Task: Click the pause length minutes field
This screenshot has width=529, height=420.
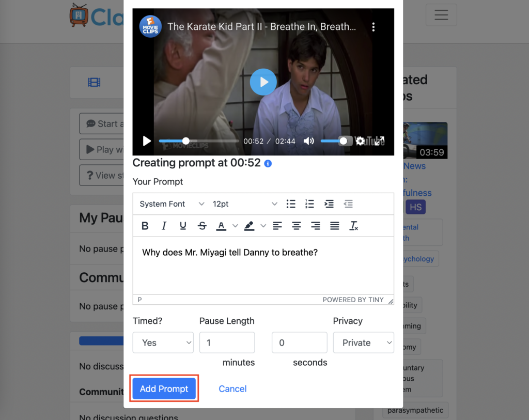Action: [227, 343]
